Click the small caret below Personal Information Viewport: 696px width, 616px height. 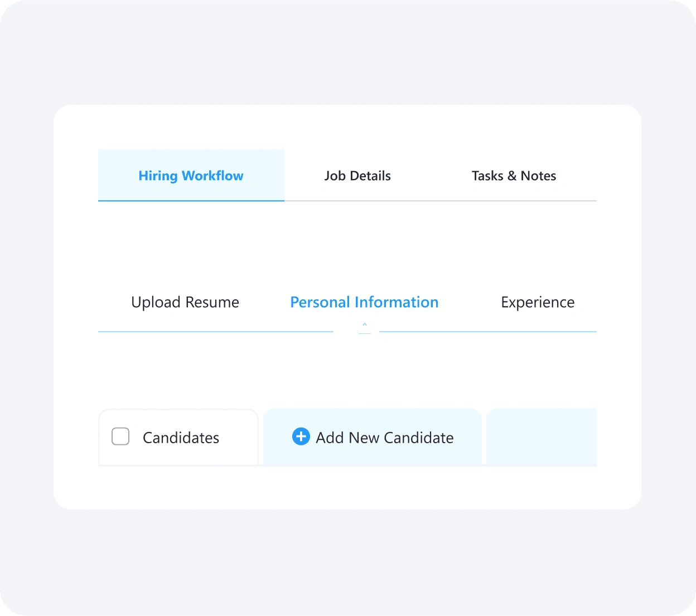pyautogui.click(x=365, y=324)
